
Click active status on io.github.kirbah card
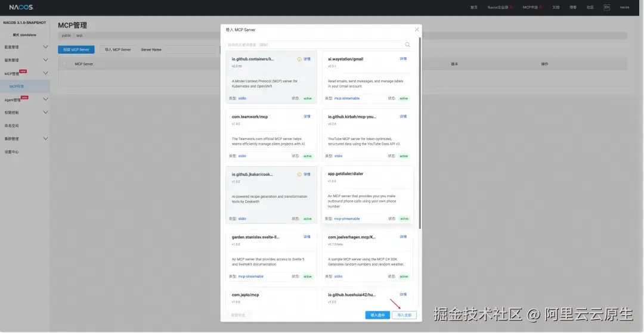404,156
